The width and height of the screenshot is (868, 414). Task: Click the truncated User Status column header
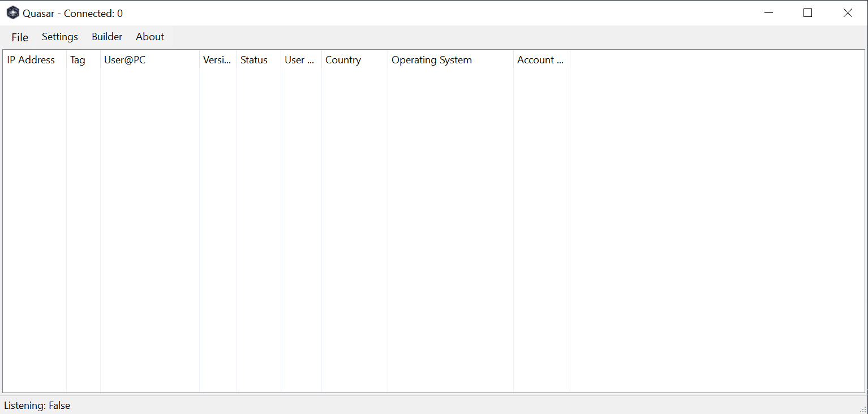pyautogui.click(x=301, y=60)
